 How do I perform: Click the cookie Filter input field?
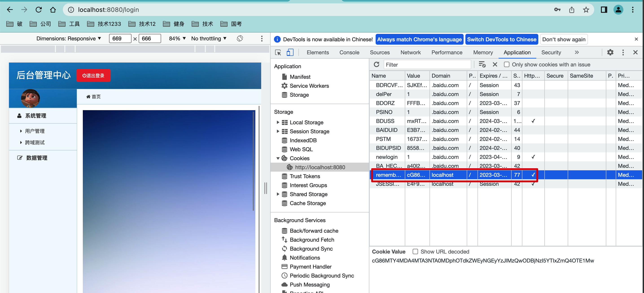(427, 65)
